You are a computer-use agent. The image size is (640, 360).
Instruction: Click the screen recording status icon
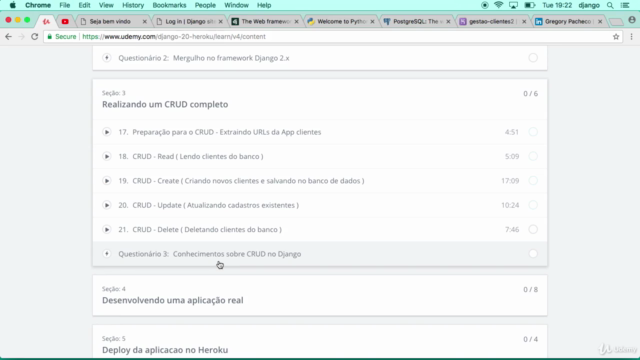pyautogui.click(x=484, y=5)
